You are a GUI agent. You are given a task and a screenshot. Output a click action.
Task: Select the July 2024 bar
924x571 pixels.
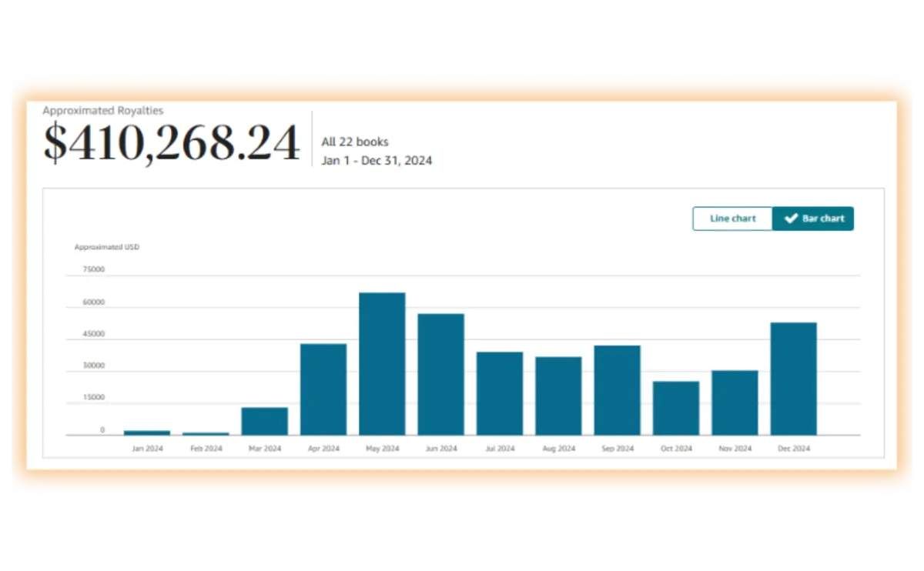500,393
